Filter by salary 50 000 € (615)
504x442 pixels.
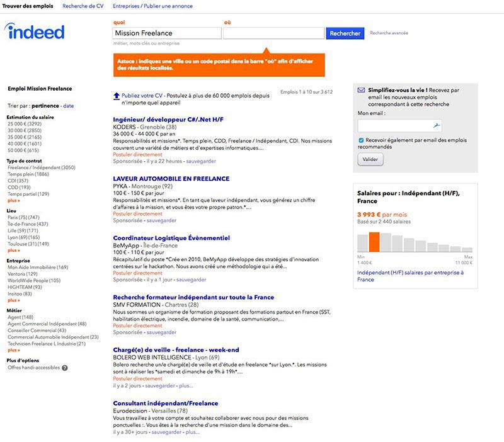[x=23, y=150]
